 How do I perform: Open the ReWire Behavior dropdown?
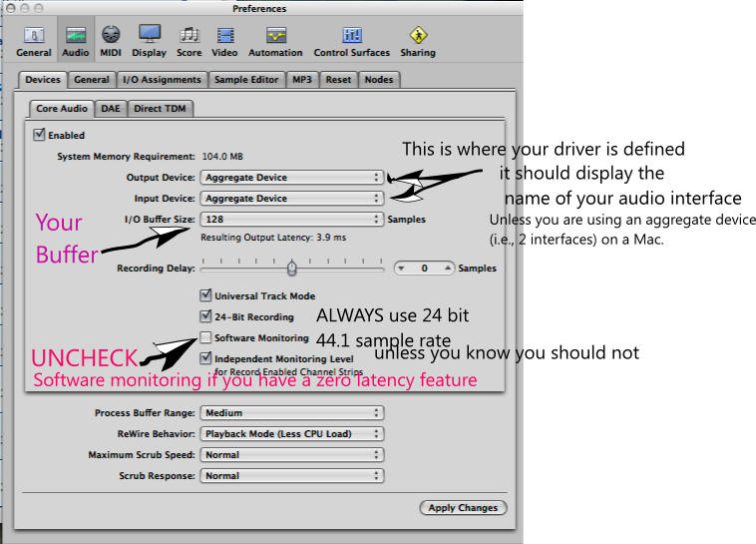pyautogui.click(x=292, y=434)
